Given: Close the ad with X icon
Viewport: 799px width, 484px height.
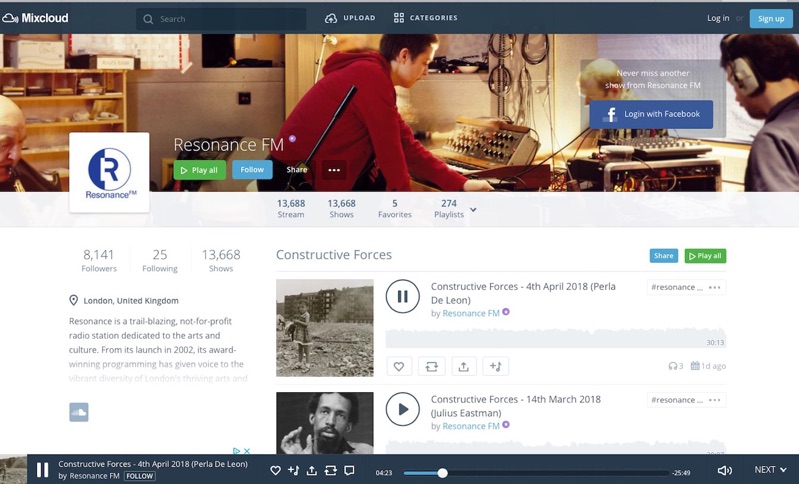Looking at the screenshot, I should (247, 451).
